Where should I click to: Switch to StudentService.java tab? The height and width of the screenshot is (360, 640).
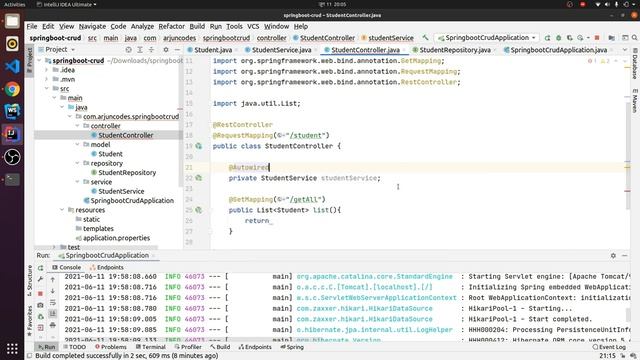[x=281, y=50]
